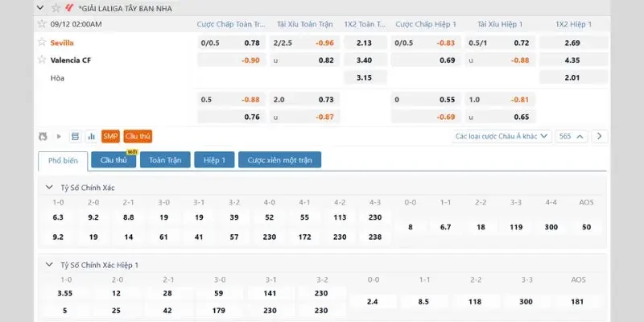The image size is (644, 322).
Task: Click the Tài Xỉu Toàn Trận column header
Action: (305, 24)
